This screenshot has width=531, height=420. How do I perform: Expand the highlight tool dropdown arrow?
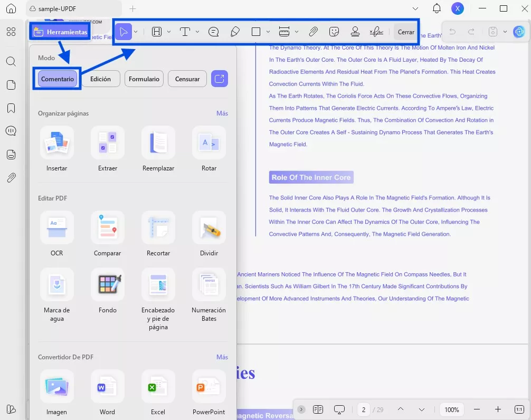[x=169, y=32]
